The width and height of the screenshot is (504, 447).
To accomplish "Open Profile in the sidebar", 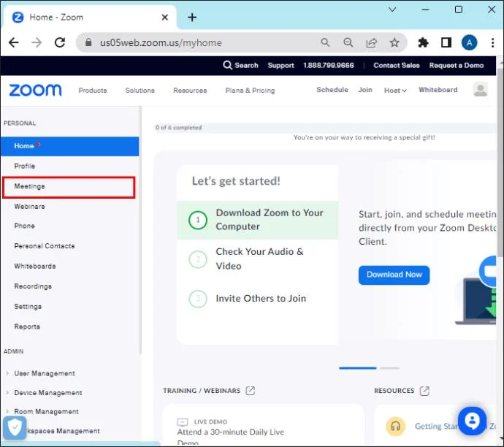I will click(x=25, y=166).
